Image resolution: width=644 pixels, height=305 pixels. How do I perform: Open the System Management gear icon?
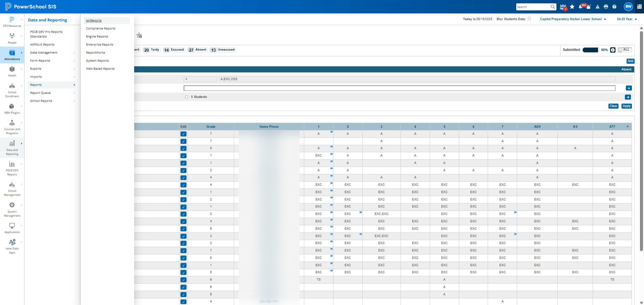(12, 205)
